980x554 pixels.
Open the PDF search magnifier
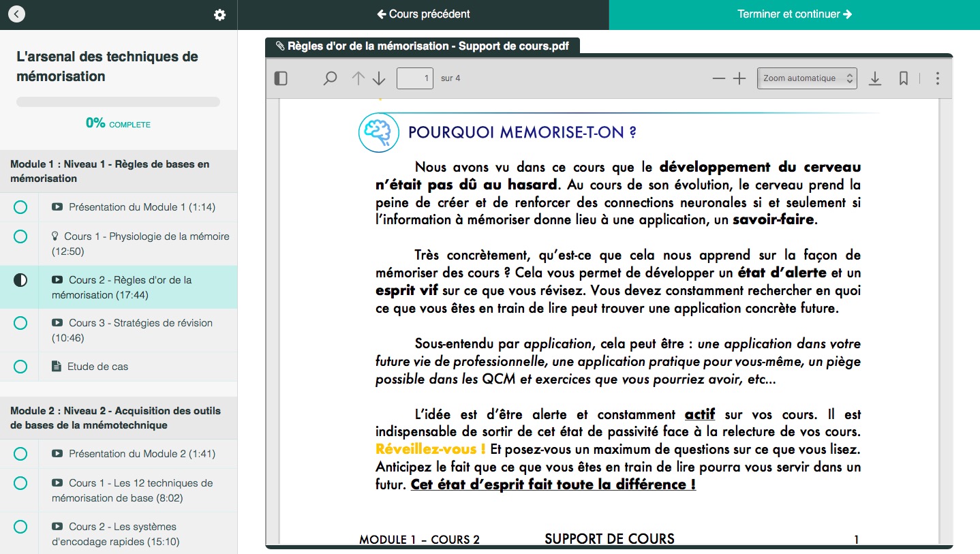330,78
